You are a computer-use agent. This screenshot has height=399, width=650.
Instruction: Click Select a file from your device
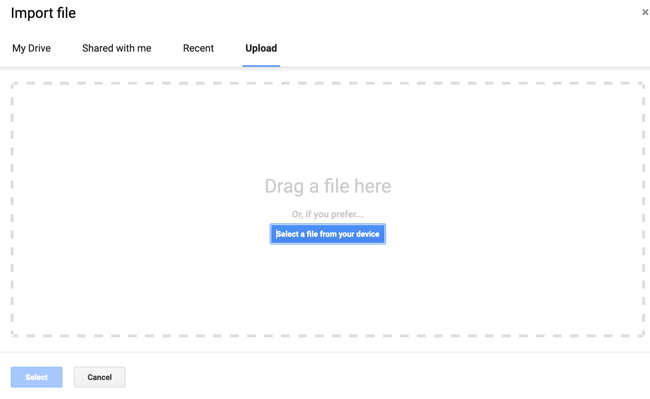pyautogui.click(x=327, y=234)
